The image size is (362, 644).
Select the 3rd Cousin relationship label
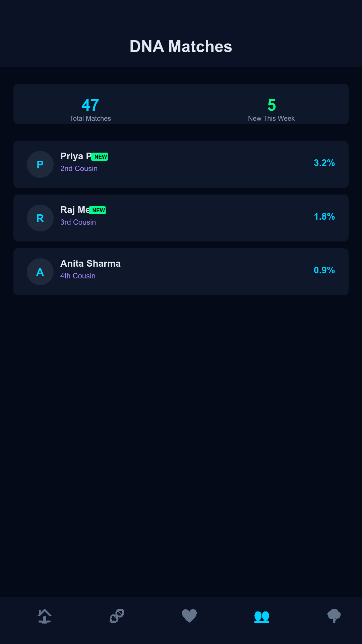click(78, 222)
